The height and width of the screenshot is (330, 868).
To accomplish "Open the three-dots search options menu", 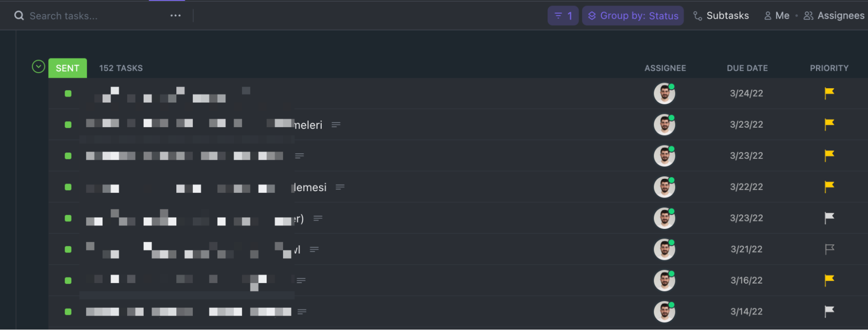I will pyautogui.click(x=175, y=16).
